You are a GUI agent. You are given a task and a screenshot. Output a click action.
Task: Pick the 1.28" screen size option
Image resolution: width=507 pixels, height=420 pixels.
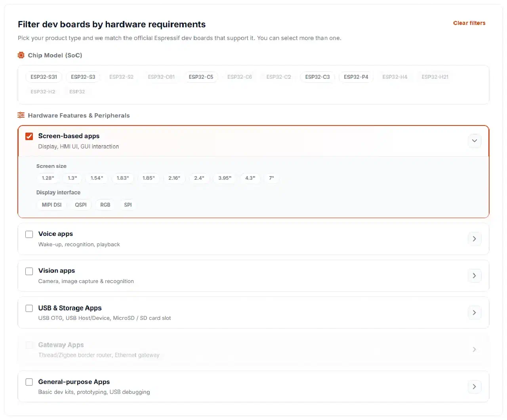48,178
